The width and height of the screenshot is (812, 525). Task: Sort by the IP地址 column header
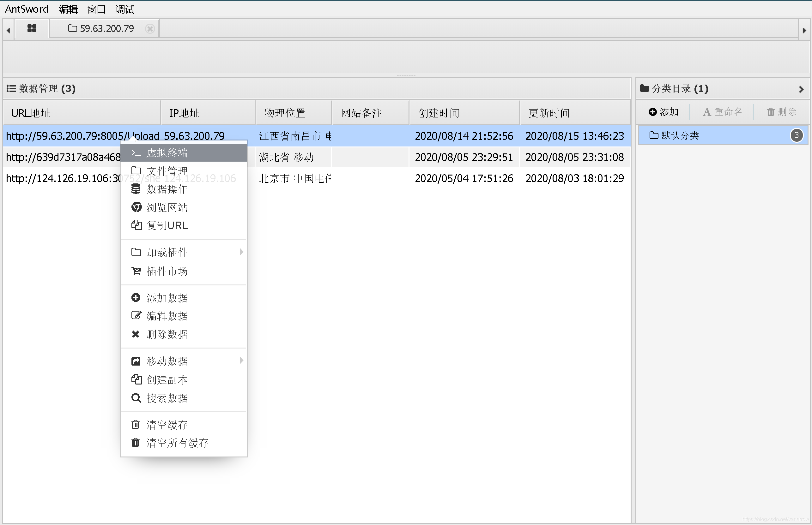(x=208, y=113)
